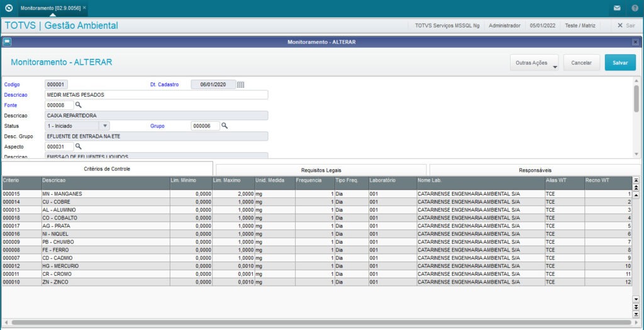Click the Lim. Maximo column header
This screenshot has height=330, width=644.
click(x=233, y=183)
